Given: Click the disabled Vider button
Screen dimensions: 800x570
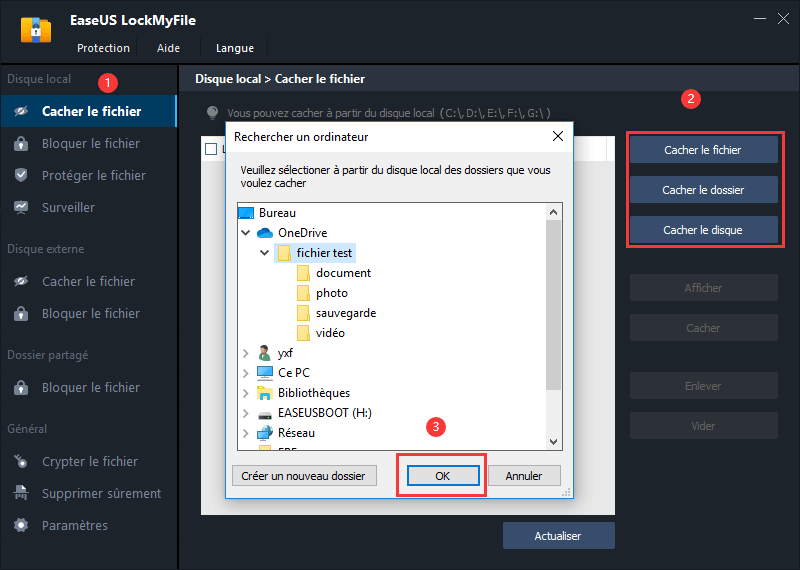Looking at the screenshot, I should pyautogui.click(x=703, y=426).
